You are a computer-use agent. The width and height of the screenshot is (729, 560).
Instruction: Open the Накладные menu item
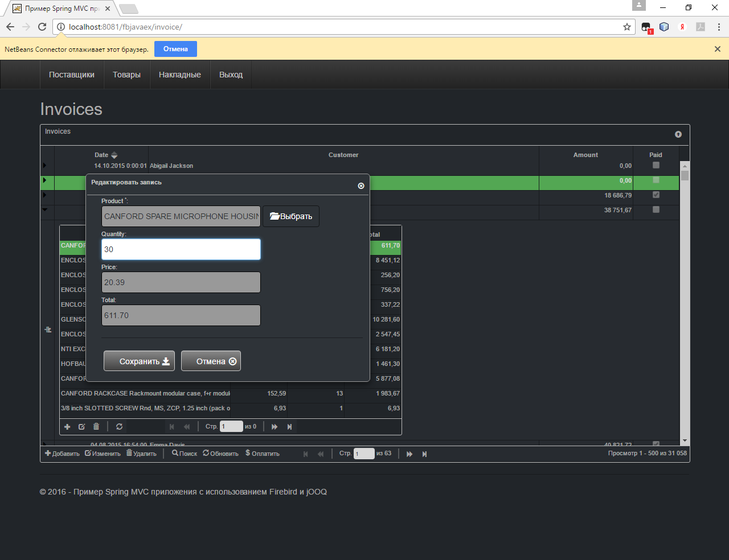(180, 75)
